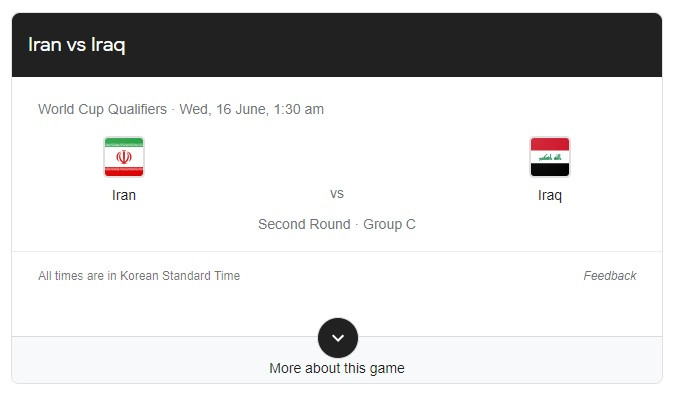Select the World Cup Qualifiers label
This screenshot has width=680, height=397.
[x=102, y=109]
